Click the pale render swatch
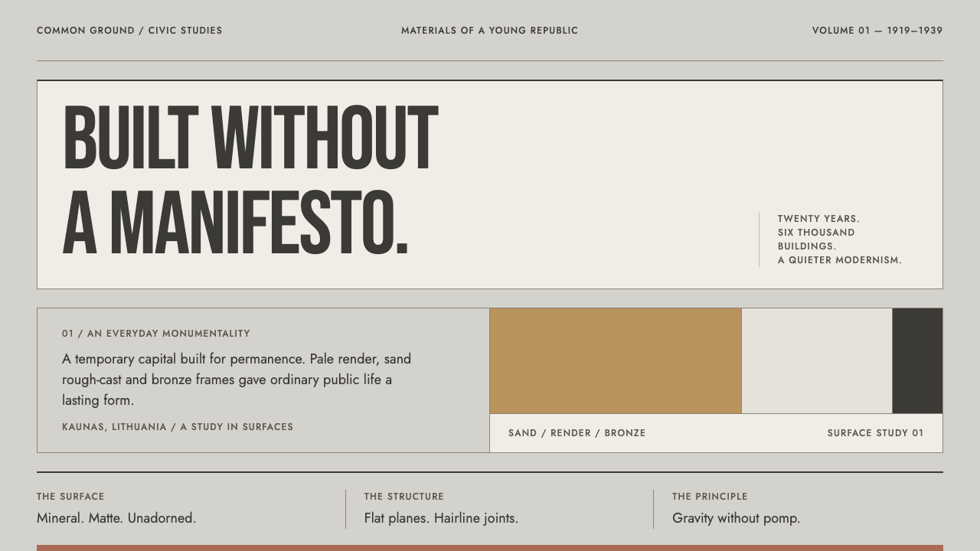The width and height of the screenshot is (980, 551). tap(817, 361)
